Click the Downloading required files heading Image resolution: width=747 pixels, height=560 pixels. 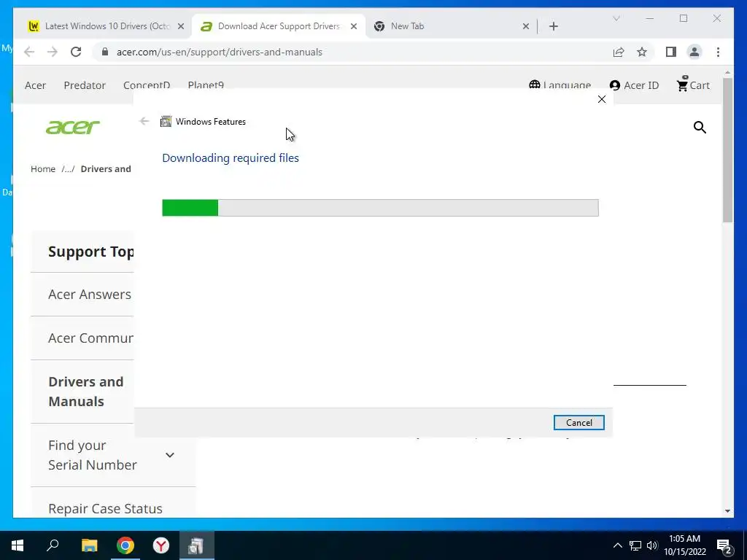231,157
